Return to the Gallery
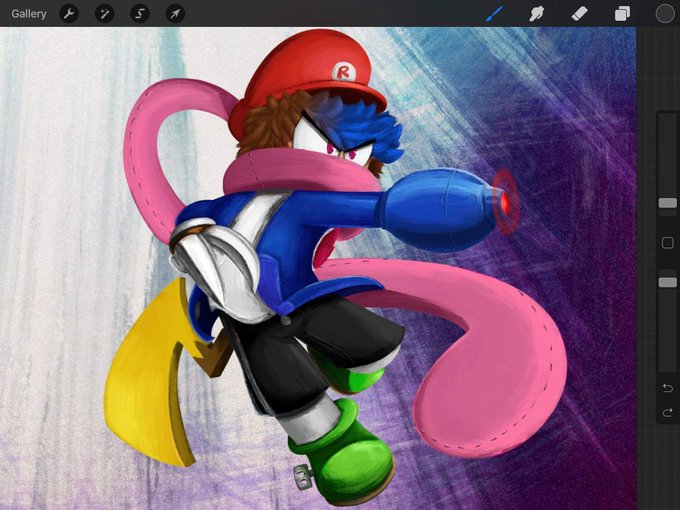This screenshot has height=510, width=680. [x=29, y=14]
